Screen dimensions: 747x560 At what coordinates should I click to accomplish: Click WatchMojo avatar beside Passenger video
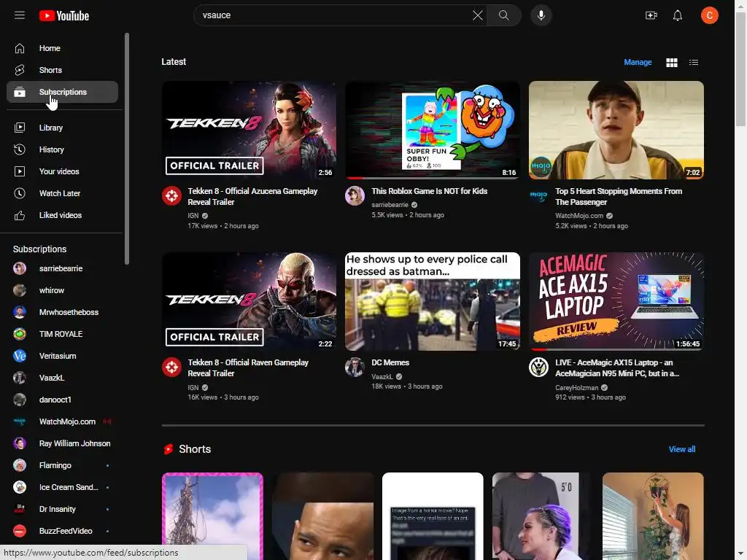coord(538,195)
